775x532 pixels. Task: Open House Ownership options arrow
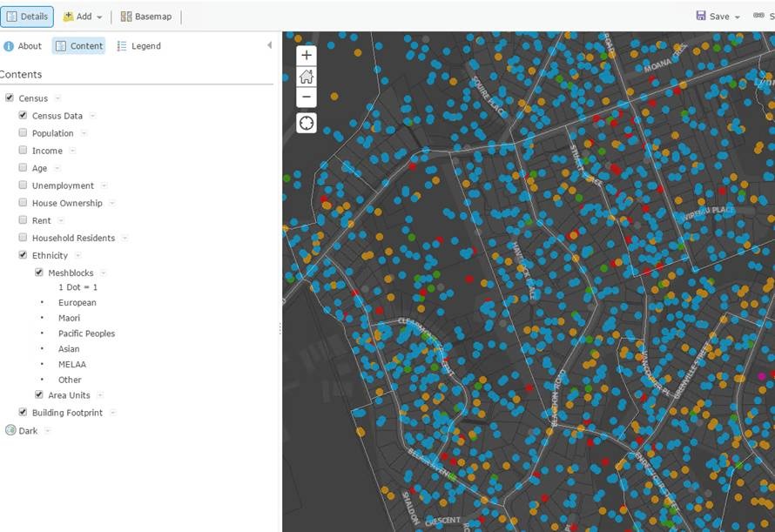pos(112,203)
